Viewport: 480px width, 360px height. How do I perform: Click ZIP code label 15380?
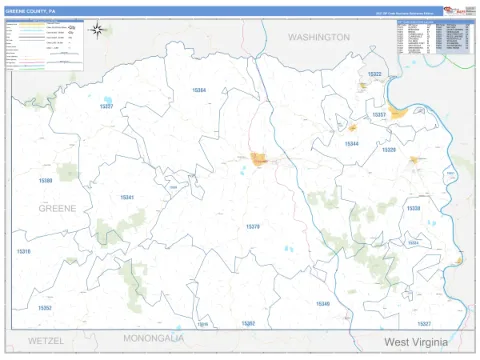[x=45, y=181]
